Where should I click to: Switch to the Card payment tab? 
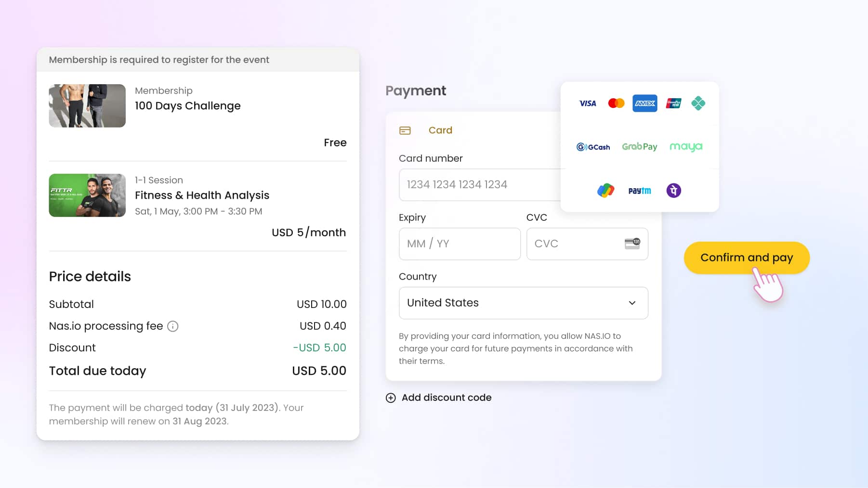(440, 130)
